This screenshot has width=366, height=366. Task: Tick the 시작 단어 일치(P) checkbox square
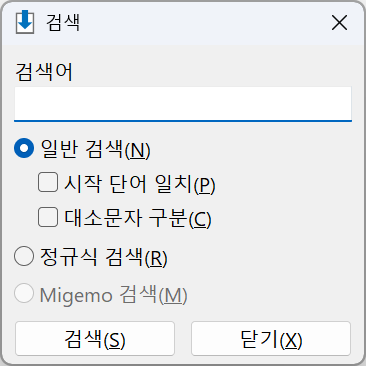pos(48,182)
